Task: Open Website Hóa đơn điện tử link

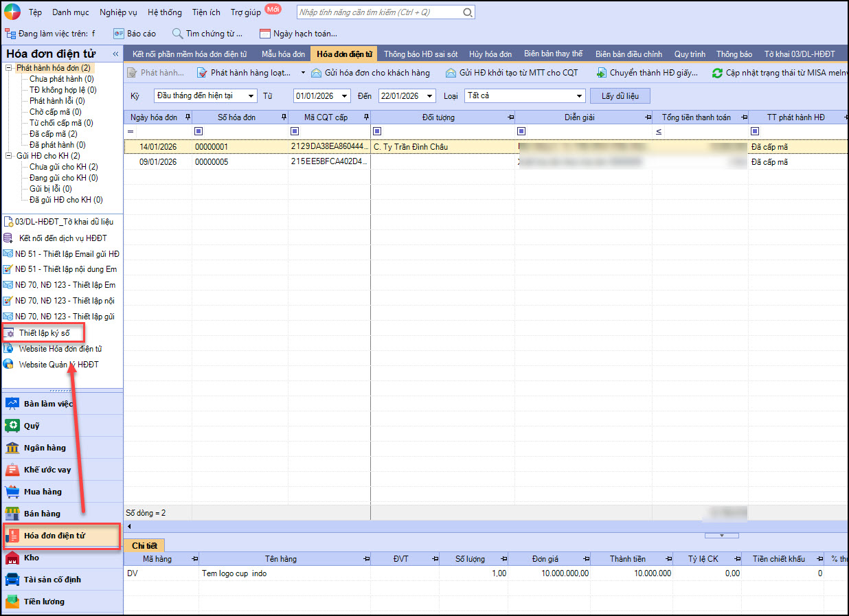Action: pyautogui.click(x=60, y=349)
